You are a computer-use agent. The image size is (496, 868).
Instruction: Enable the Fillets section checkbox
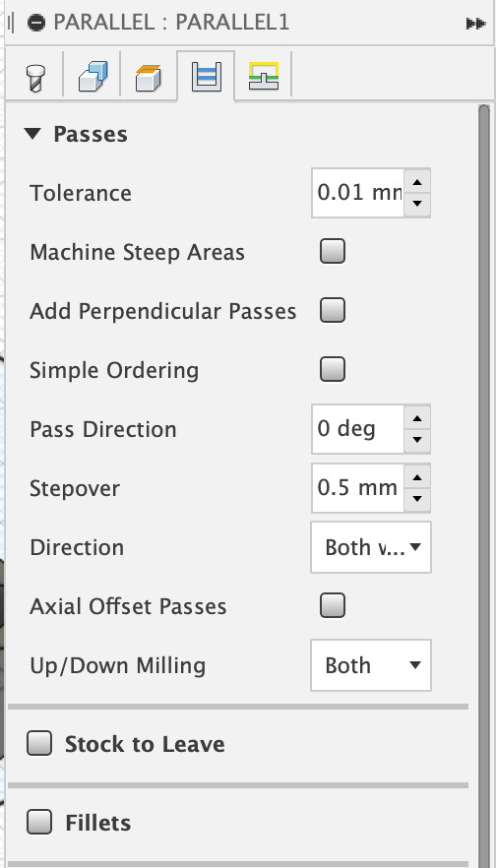click(39, 822)
